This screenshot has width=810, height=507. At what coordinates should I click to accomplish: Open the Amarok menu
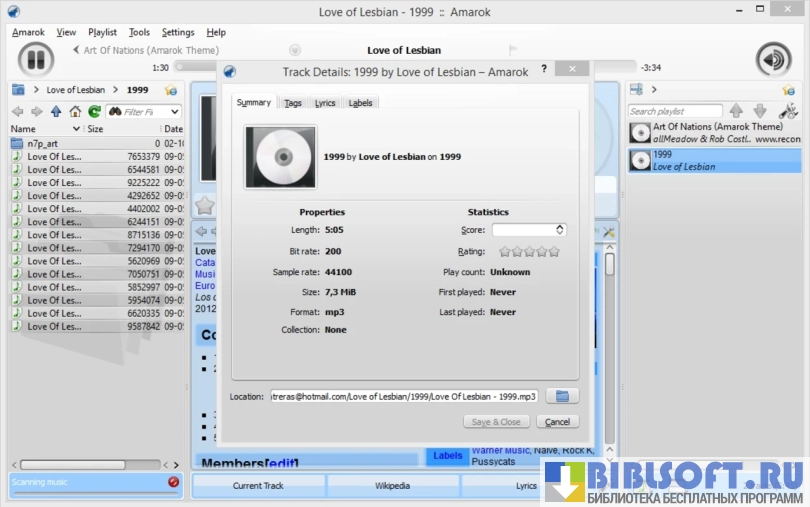pyautogui.click(x=28, y=32)
